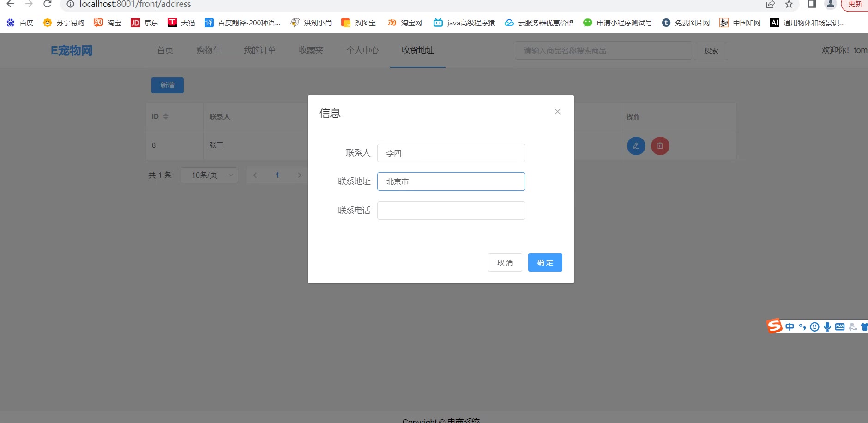This screenshot has height=423, width=868.
Task: Select the 收货地址 navigation tab
Action: pos(418,50)
